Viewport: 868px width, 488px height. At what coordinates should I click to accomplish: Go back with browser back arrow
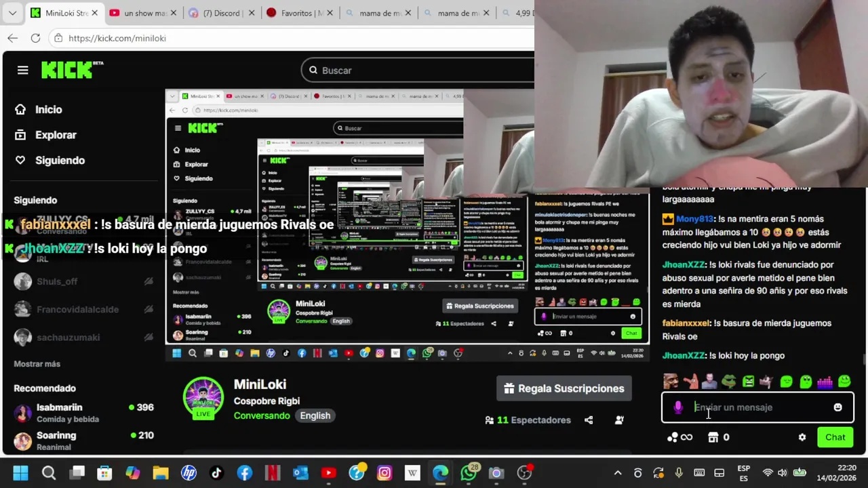(13, 38)
